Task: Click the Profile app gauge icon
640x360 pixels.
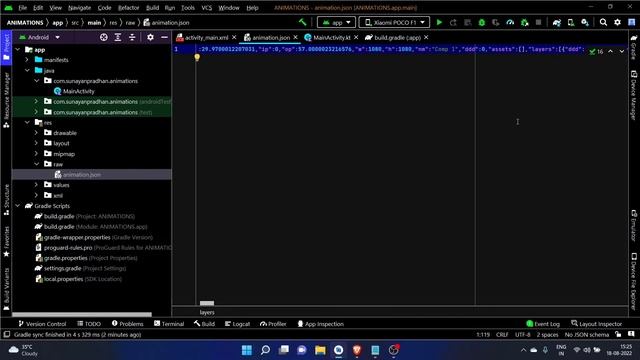Action: [510, 22]
